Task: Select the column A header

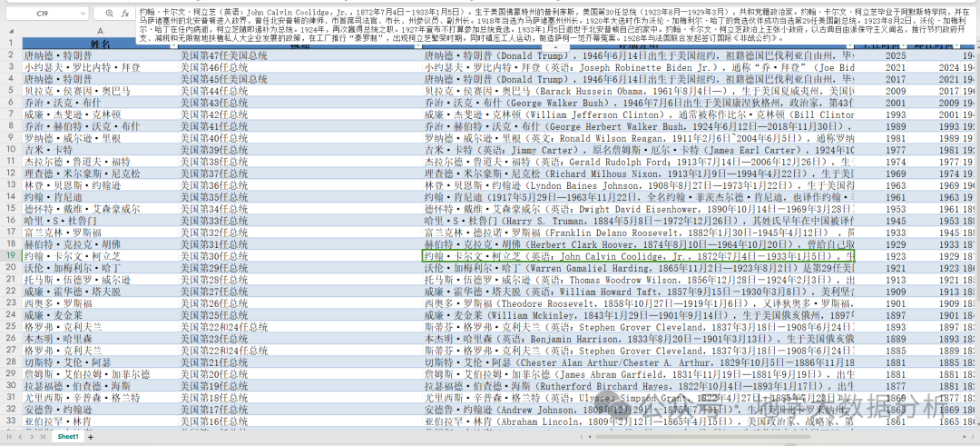Action: click(100, 31)
